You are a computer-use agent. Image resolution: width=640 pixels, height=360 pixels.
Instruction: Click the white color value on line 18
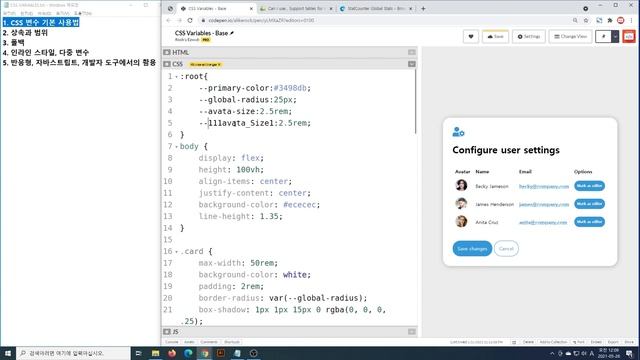coord(295,275)
